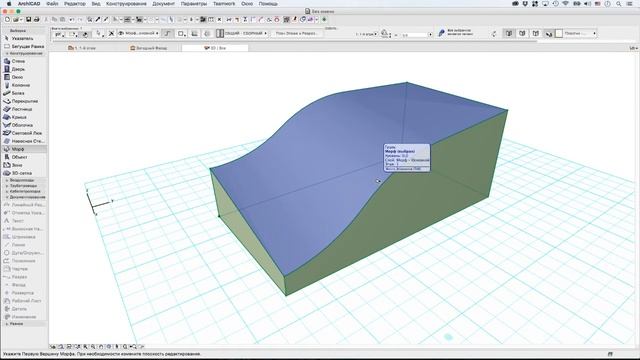Expand the Воздуховоды toolbox group
640x360 pixels.
[x=24, y=180]
